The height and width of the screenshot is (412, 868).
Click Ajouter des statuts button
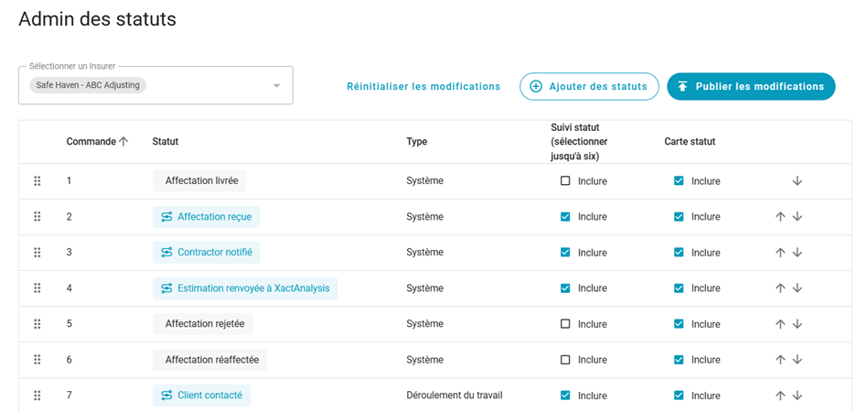click(x=589, y=87)
